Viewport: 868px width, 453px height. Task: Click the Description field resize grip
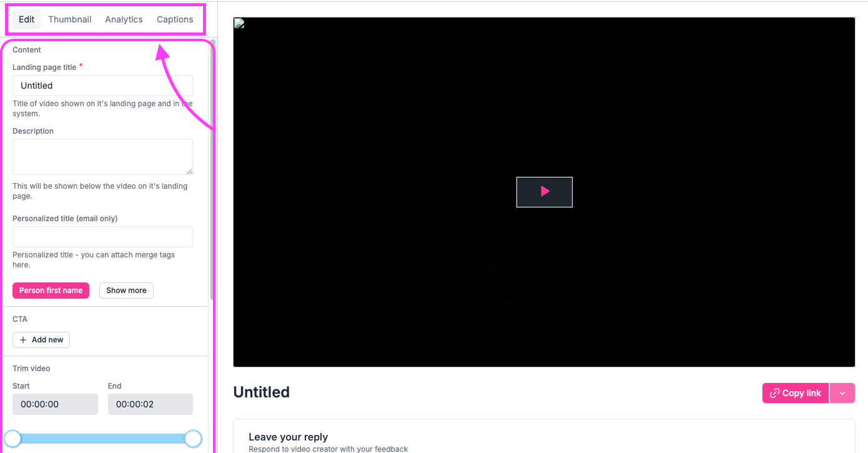tap(189, 171)
